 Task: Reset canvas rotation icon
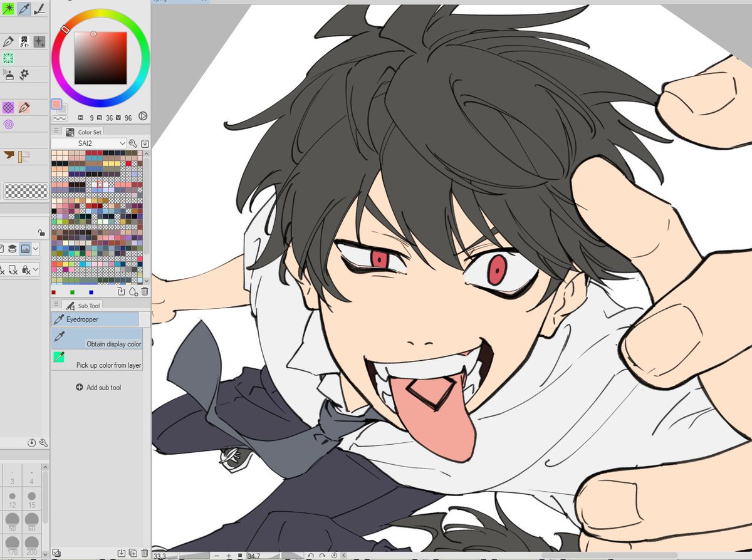click(x=334, y=555)
